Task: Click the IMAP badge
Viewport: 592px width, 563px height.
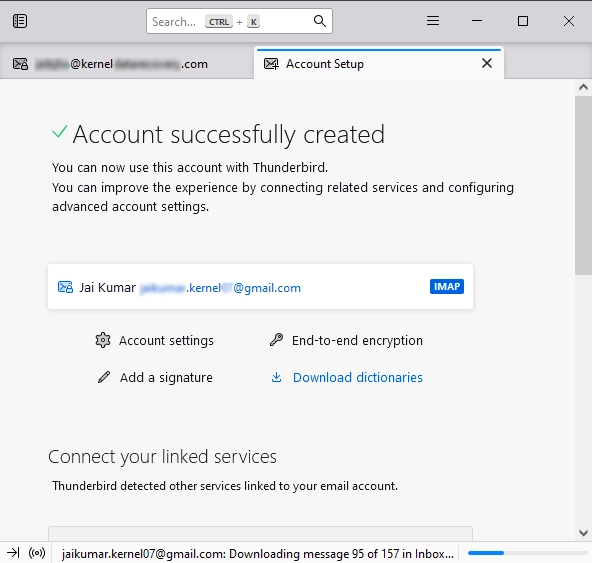Action: pyautogui.click(x=447, y=287)
